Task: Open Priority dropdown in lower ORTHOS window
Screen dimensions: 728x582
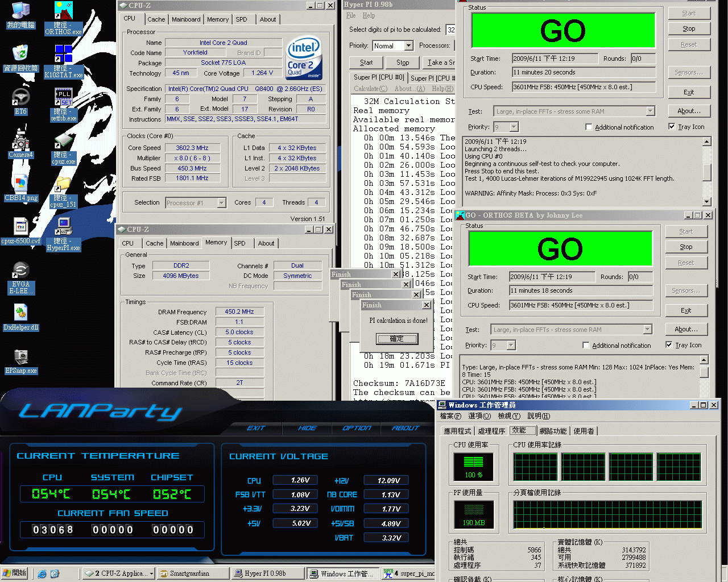Action: (511, 345)
